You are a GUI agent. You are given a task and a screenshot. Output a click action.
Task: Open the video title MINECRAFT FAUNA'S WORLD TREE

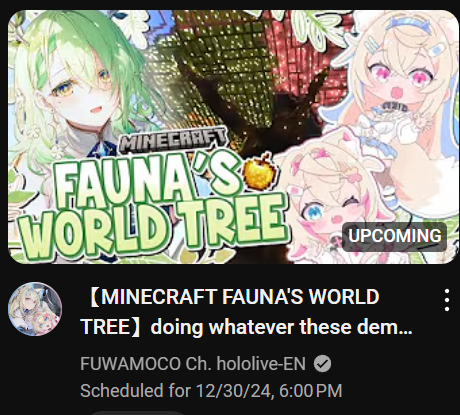pos(247,312)
